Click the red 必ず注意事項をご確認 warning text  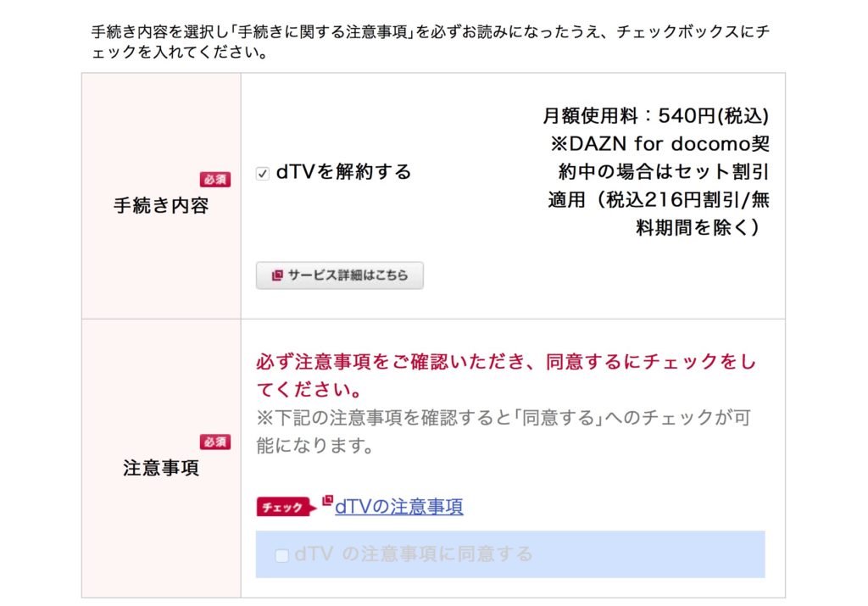click(505, 375)
